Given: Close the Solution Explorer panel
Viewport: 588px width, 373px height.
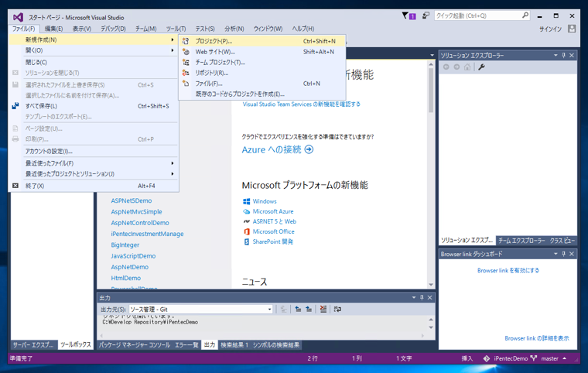Looking at the screenshot, I should (x=572, y=56).
